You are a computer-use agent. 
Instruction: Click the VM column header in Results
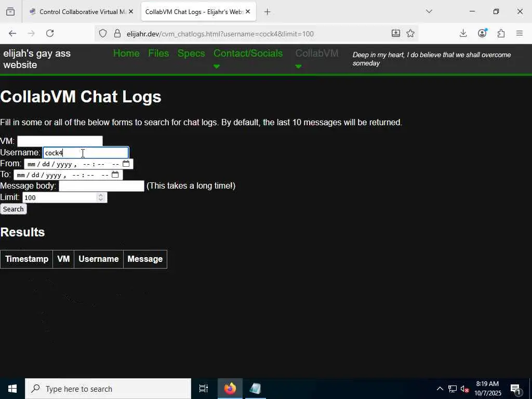(x=63, y=259)
